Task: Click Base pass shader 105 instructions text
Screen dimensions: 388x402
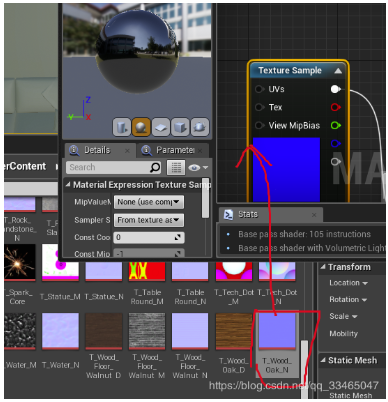Action: [304, 234]
